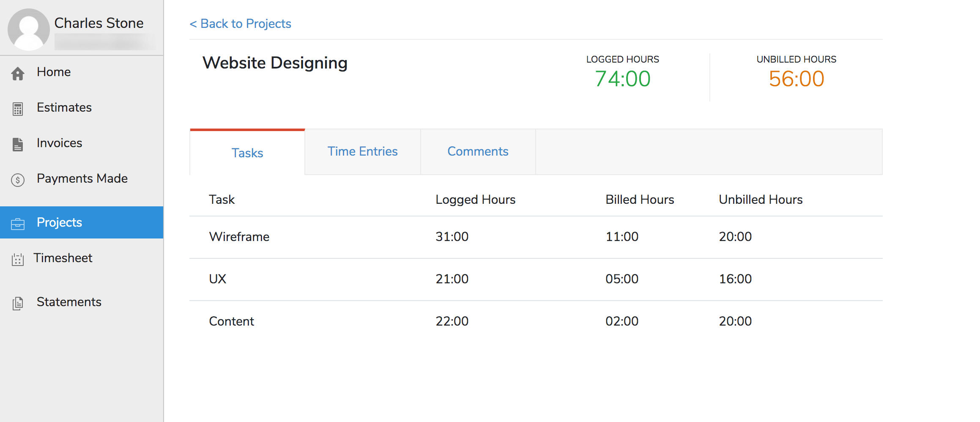
Task: Select the UX task row
Action: 218,279
